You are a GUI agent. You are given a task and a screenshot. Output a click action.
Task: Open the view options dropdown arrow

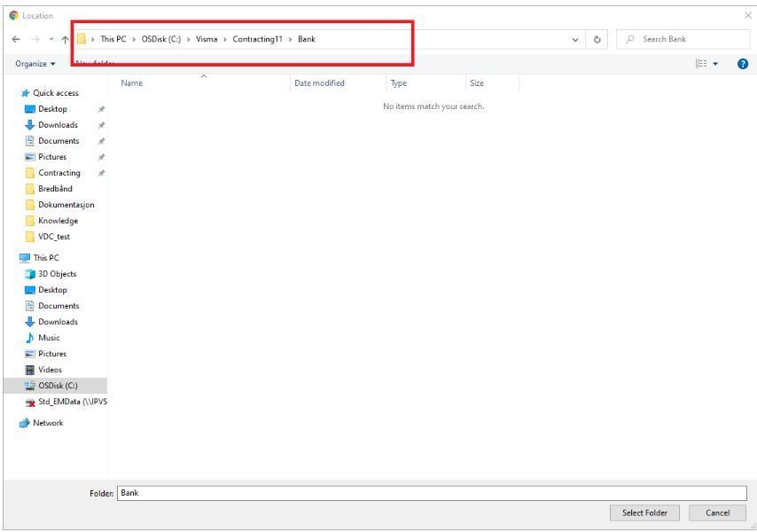(x=715, y=64)
